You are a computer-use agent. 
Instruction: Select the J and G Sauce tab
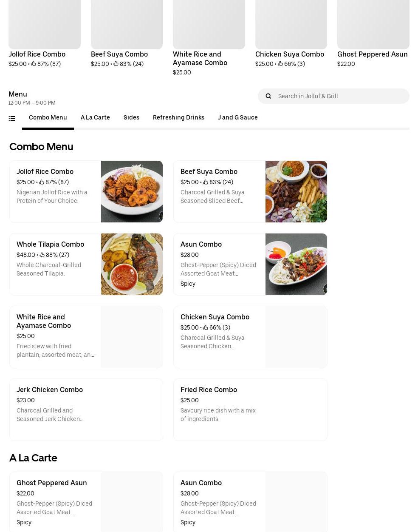(x=238, y=117)
